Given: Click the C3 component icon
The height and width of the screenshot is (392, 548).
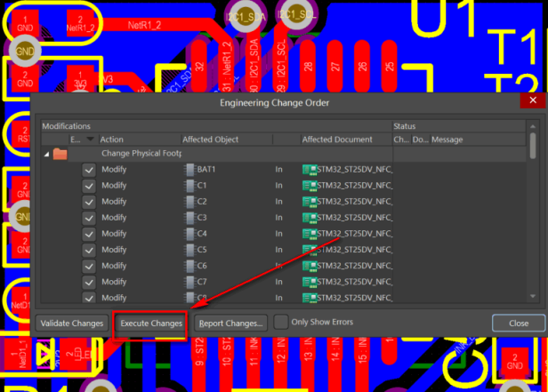Looking at the screenshot, I should point(189,218).
